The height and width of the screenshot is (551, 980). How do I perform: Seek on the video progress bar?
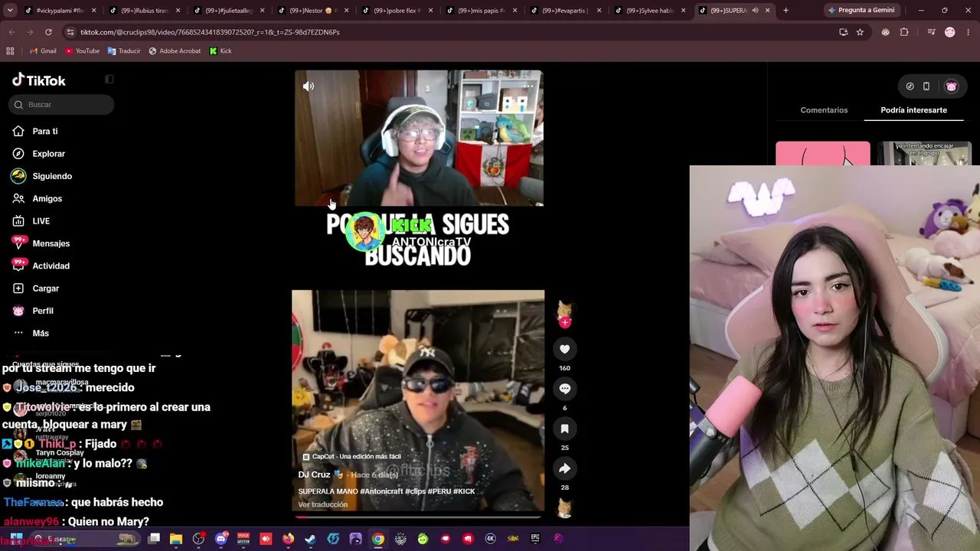pyautogui.click(x=418, y=516)
